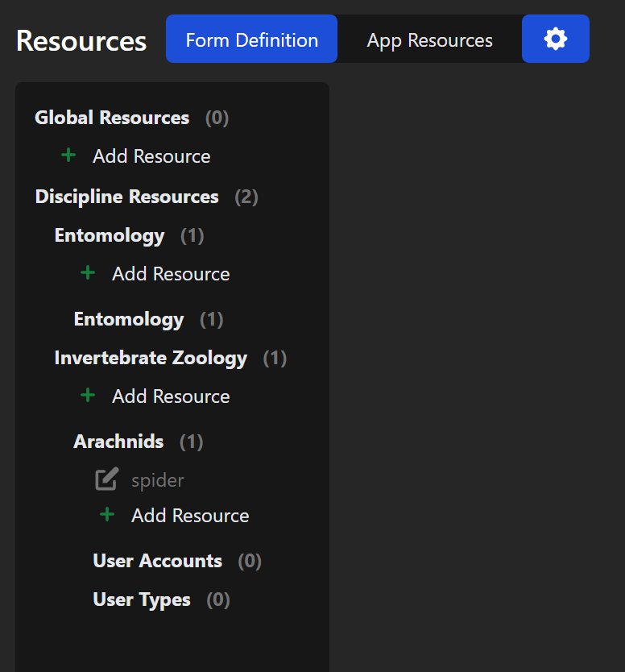Collapse the top-level Entomology discipline
Screen dimensions: 625x672
pos(130,235)
